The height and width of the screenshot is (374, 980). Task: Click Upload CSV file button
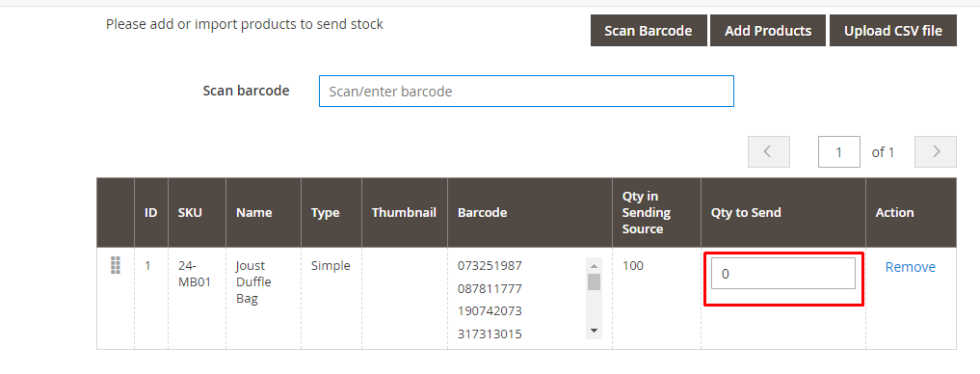(893, 31)
